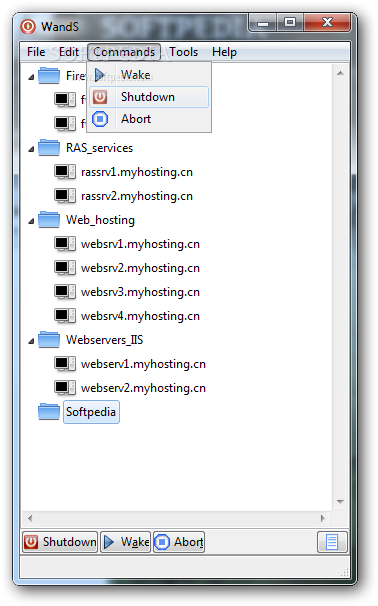Select host rassrv1.myhosting.cn
Screen dimensions: 378x606
pyautogui.click(x=137, y=172)
